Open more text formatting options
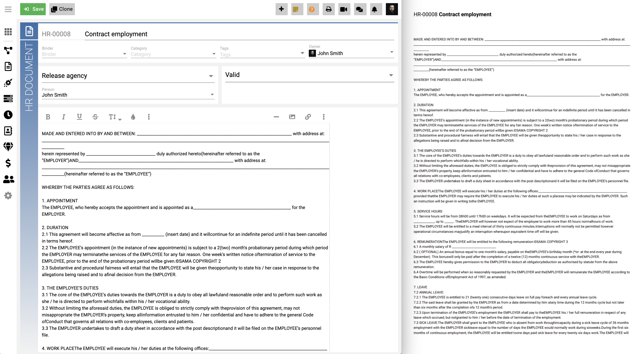 [x=149, y=117]
